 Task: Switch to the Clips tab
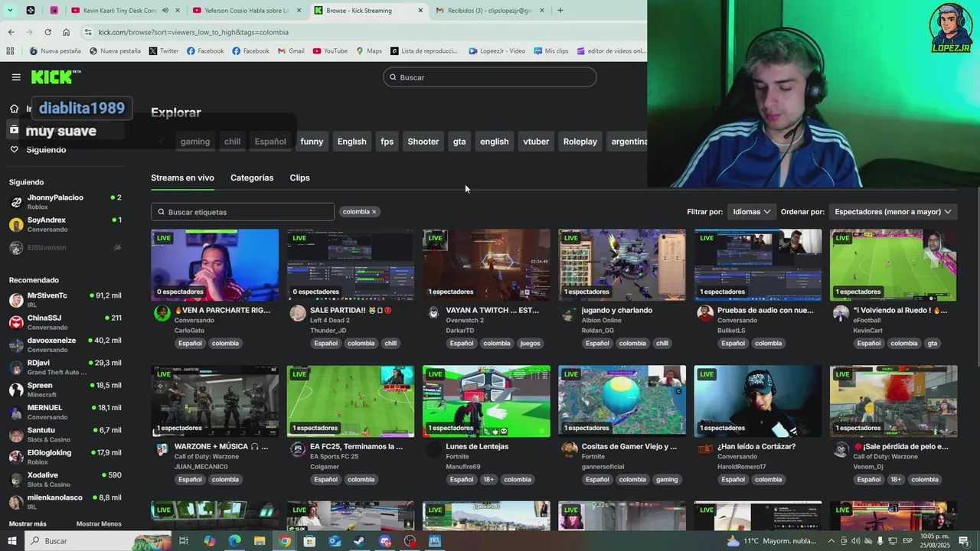click(x=299, y=178)
